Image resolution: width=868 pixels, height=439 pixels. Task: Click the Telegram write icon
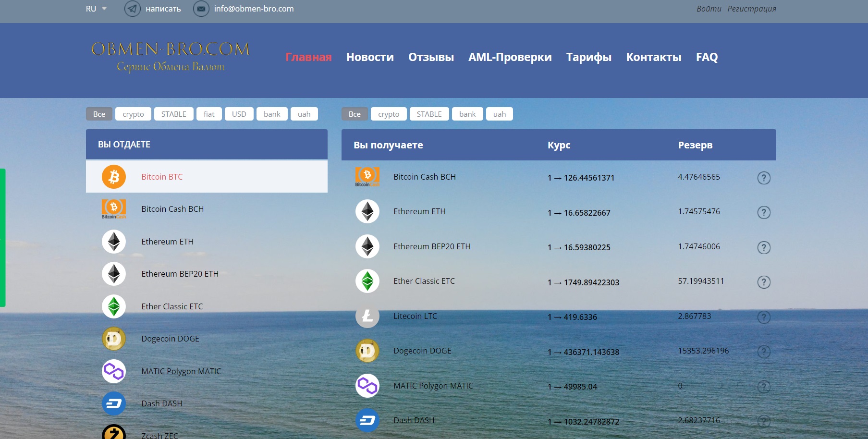coord(133,9)
